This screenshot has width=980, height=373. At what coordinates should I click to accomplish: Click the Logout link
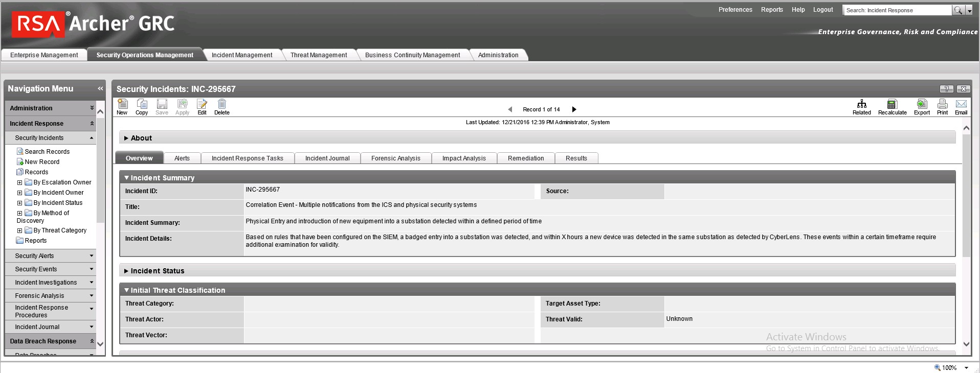tap(823, 10)
